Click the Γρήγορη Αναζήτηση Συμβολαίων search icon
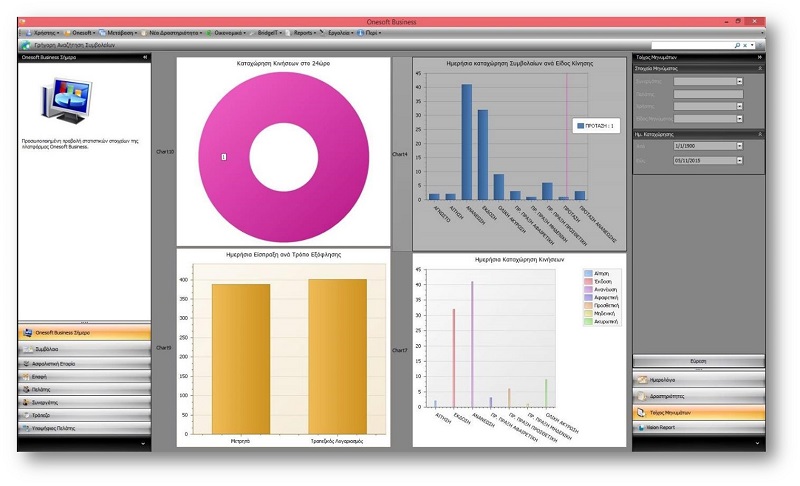The width and height of the screenshot is (800, 486). (x=24, y=45)
